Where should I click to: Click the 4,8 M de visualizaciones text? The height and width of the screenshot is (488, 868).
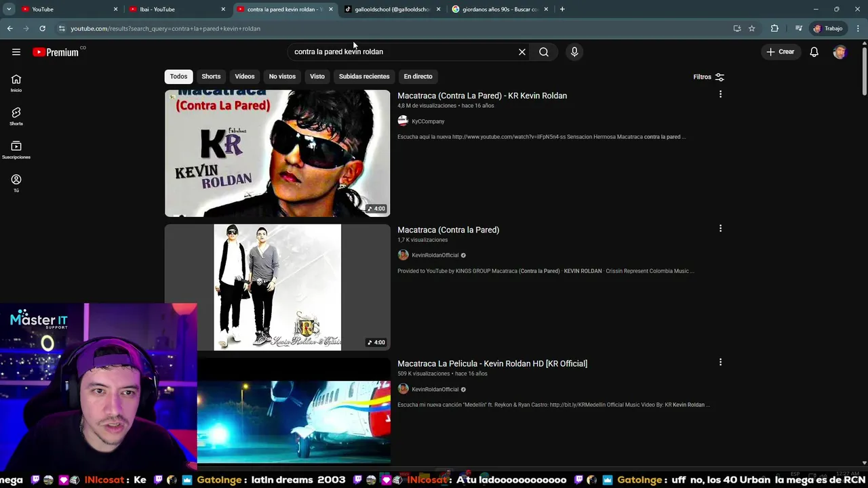(427, 106)
